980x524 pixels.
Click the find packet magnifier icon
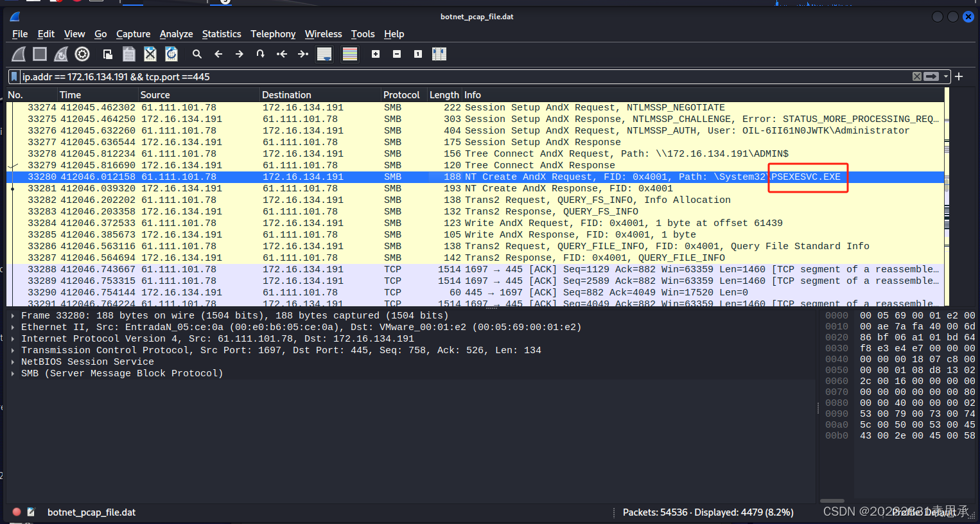click(197, 55)
